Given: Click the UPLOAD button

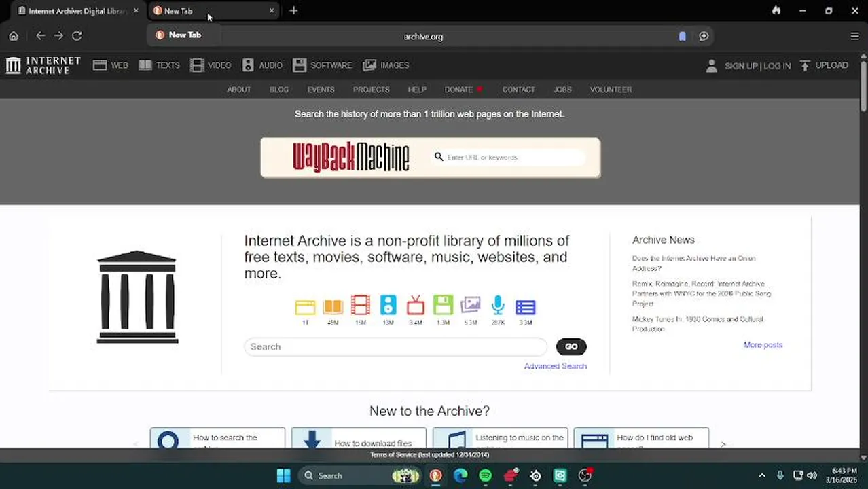Looking at the screenshot, I should coord(824,65).
